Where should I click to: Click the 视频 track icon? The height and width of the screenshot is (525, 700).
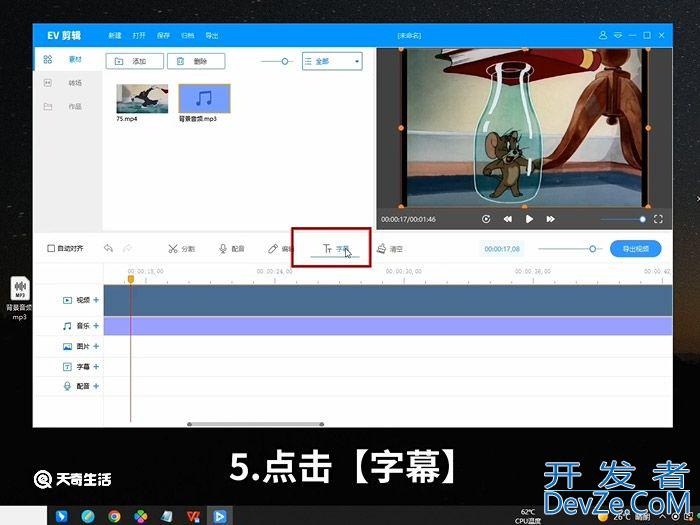(67, 300)
